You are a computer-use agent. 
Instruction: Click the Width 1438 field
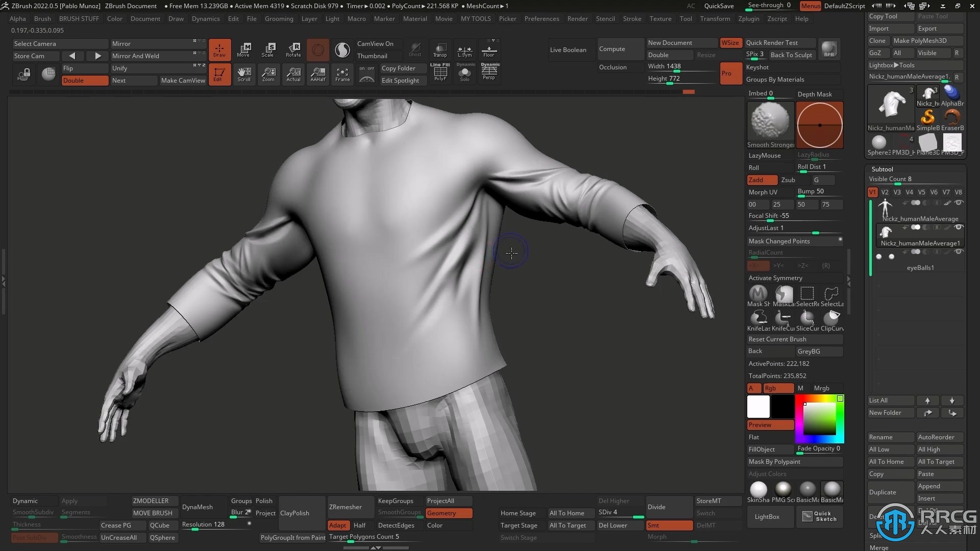pyautogui.click(x=681, y=66)
